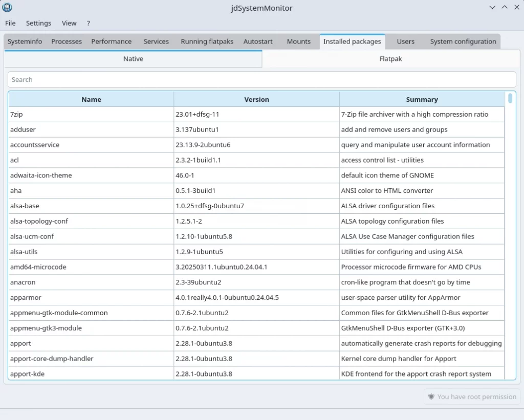Click the shield icon beside root permission
This screenshot has width=524, height=420.
point(431,396)
